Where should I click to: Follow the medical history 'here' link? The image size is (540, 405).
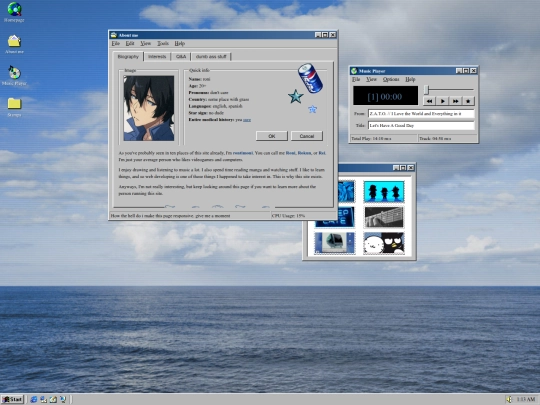[x=247, y=120]
